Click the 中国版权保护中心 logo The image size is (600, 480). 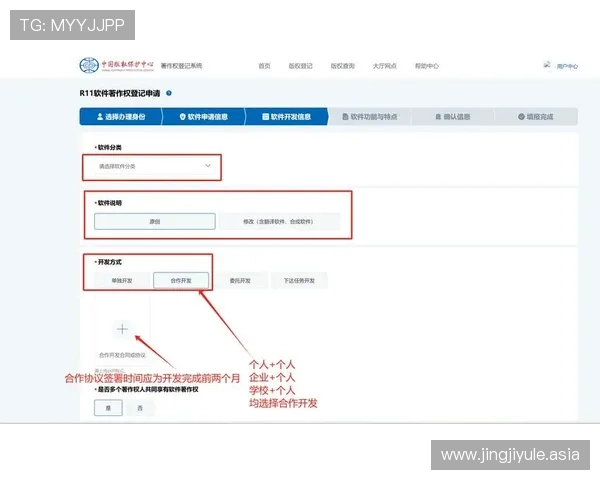[117, 65]
